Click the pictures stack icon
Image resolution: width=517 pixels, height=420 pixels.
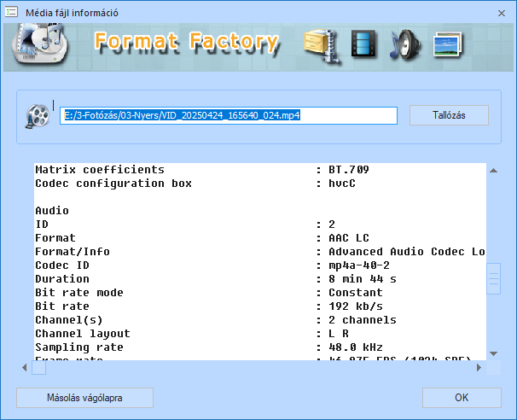(447, 44)
